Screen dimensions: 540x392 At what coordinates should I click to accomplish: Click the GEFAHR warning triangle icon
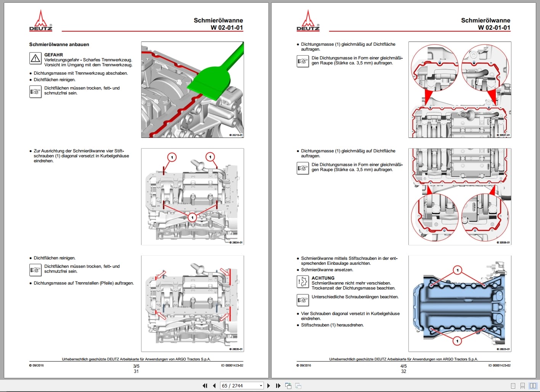[x=35, y=58]
